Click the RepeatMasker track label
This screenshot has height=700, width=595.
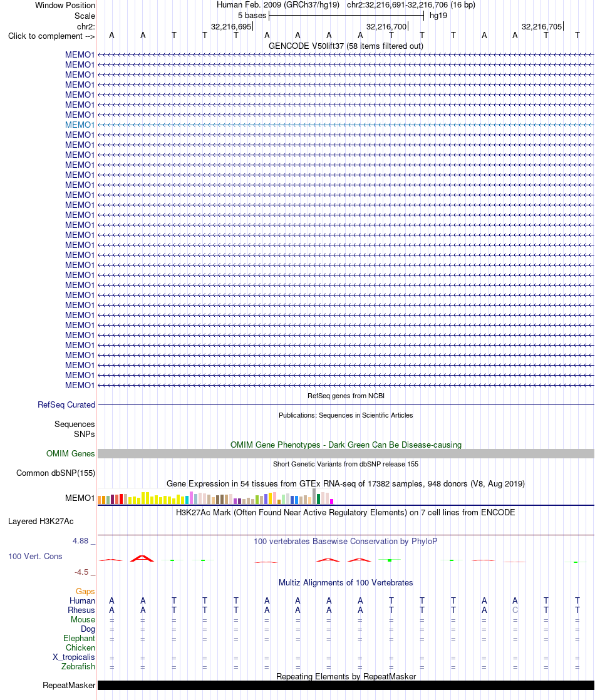pyautogui.click(x=69, y=686)
